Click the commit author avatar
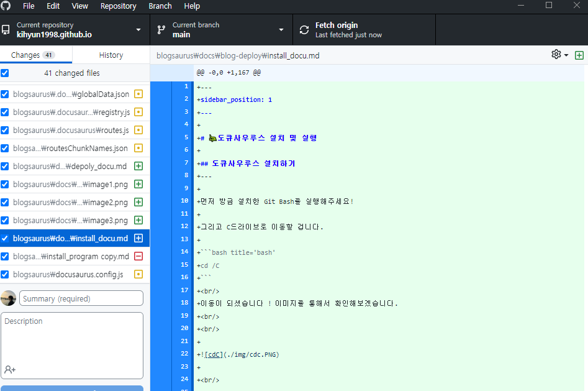 tap(8, 298)
